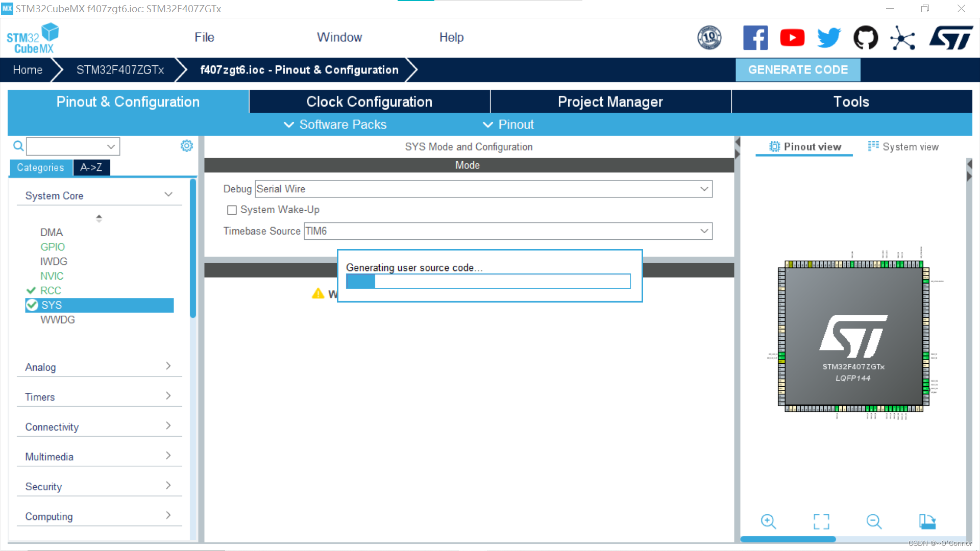The height and width of the screenshot is (551, 980).
Task: Click the zoom out magnifier icon
Action: [874, 521]
